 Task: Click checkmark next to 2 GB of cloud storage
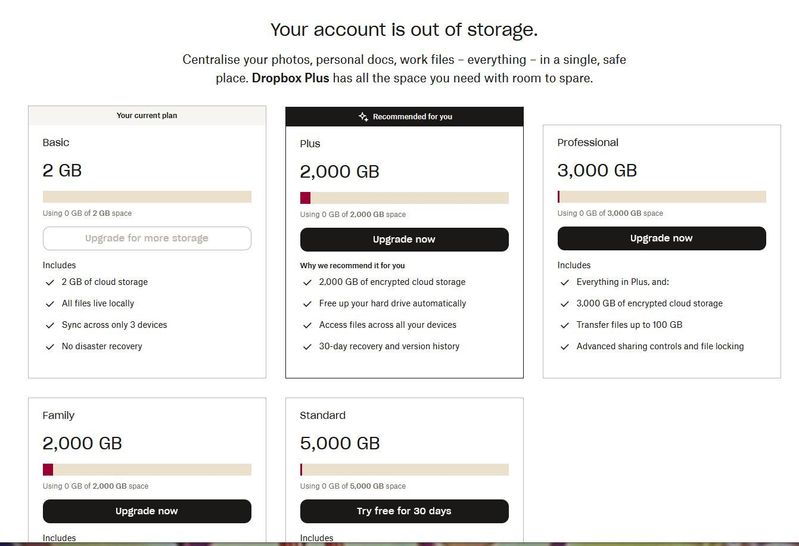[50, 282]
